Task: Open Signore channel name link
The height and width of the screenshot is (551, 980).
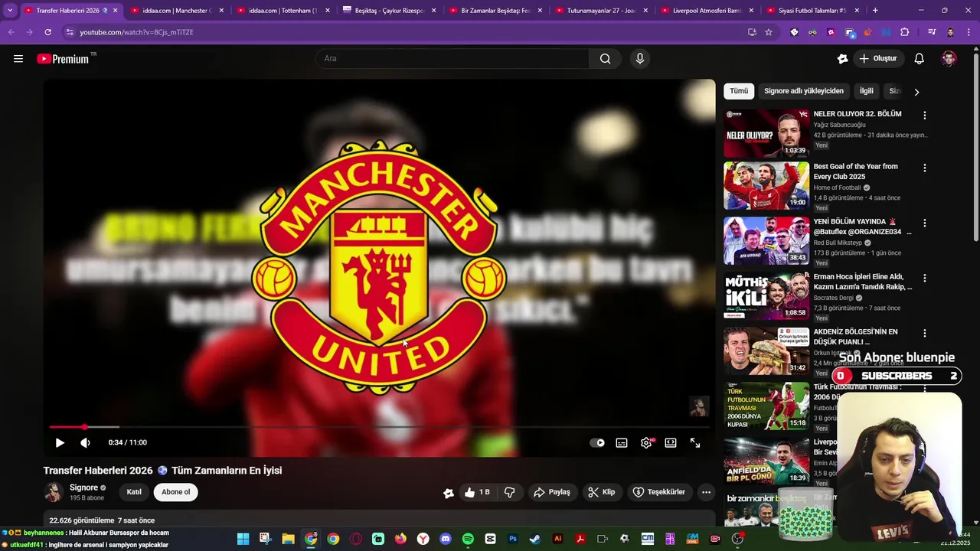Action: click(83, 487)
